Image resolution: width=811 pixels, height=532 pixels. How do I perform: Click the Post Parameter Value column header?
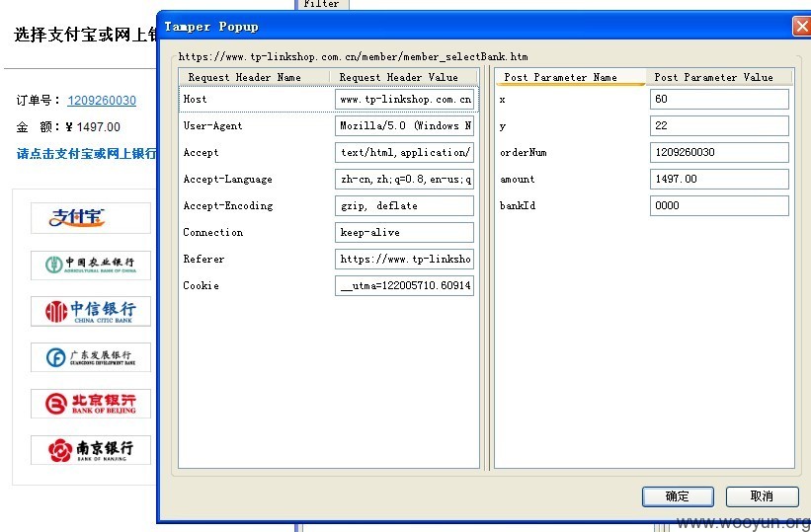tap(719, 77)
